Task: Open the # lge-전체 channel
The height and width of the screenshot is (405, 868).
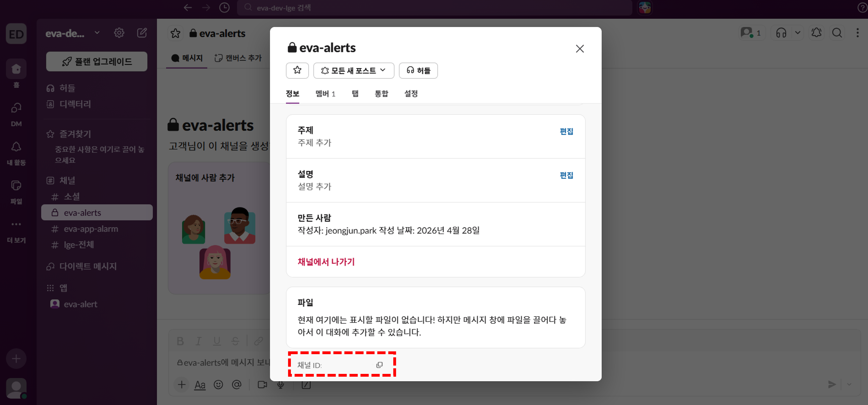Action: pos(97,245)
